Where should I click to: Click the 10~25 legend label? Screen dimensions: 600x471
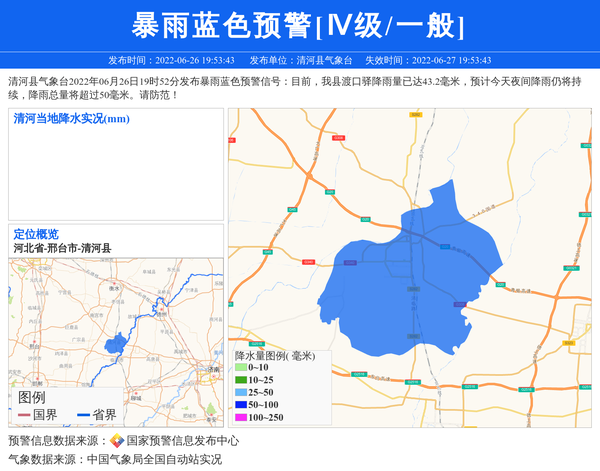click(261, 380)
